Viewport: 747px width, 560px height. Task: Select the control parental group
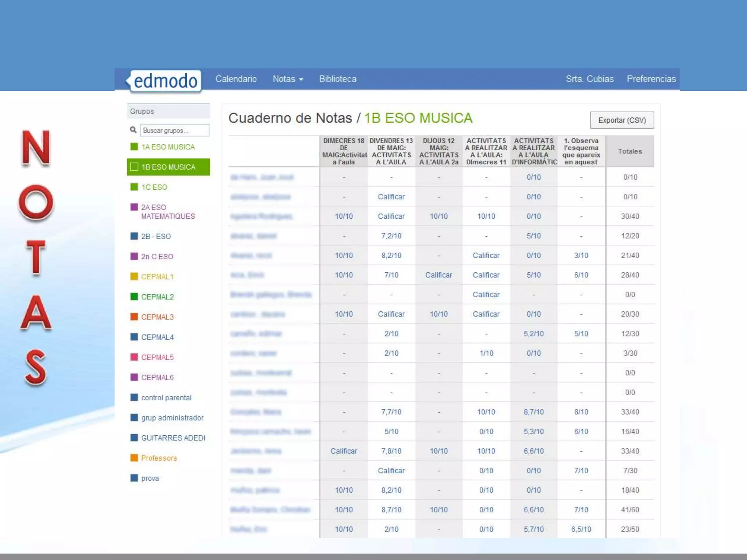click(x=166, y=397)
